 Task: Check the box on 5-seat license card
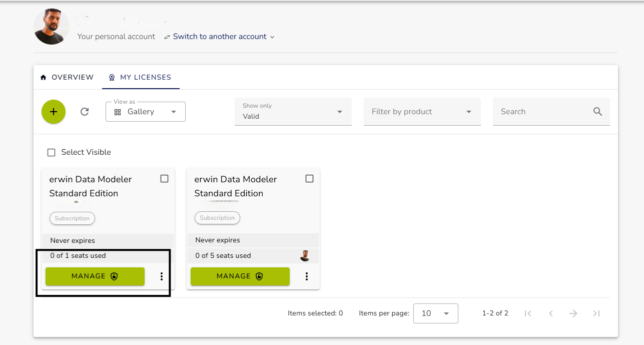(309, 179)
